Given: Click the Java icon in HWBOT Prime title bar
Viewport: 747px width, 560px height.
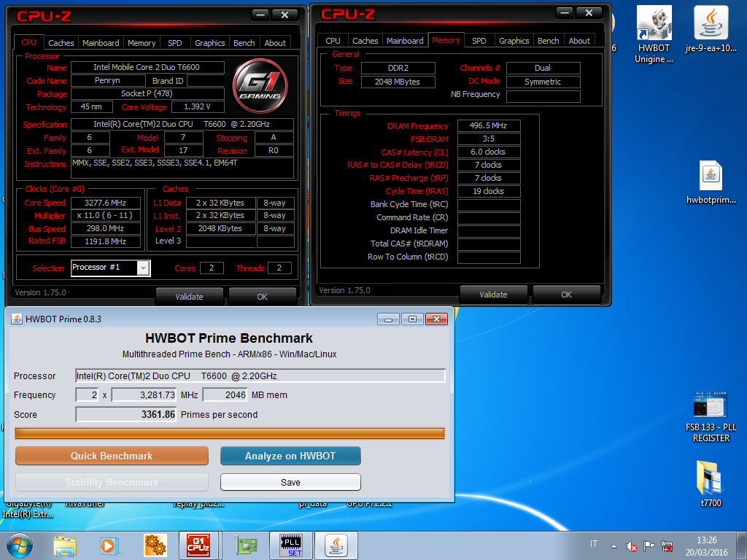Looking at the screenshot, I should [17, 319].
